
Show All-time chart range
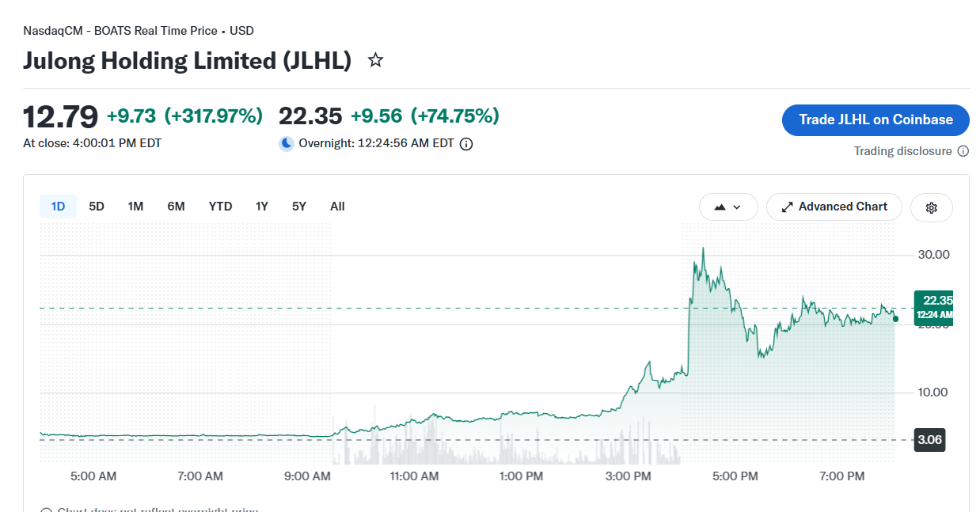(337, 207)
